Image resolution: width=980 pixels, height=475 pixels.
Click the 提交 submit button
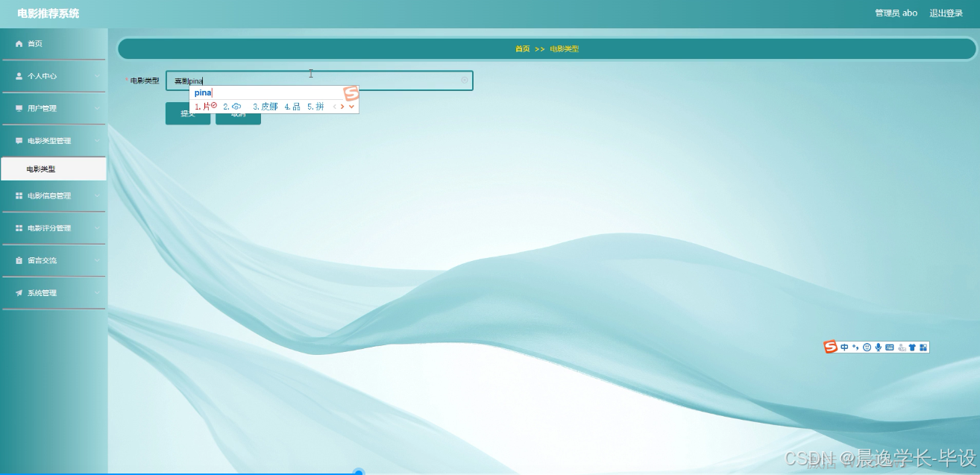click(x=188, y=114)
